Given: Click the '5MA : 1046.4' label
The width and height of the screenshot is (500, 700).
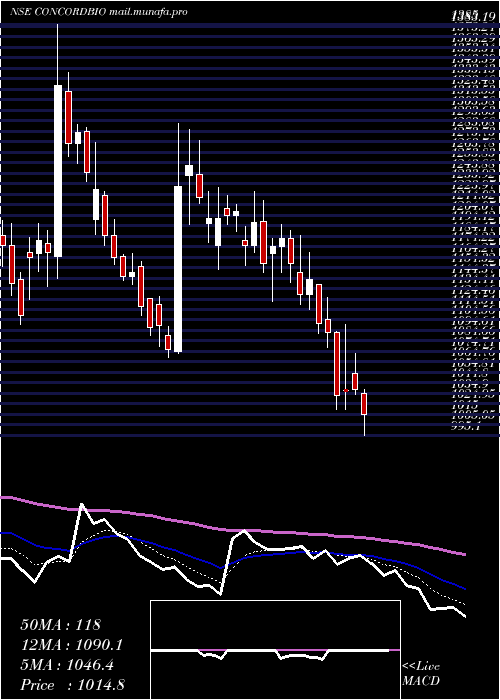Looking at the screenshot, I should pos(67,665).
